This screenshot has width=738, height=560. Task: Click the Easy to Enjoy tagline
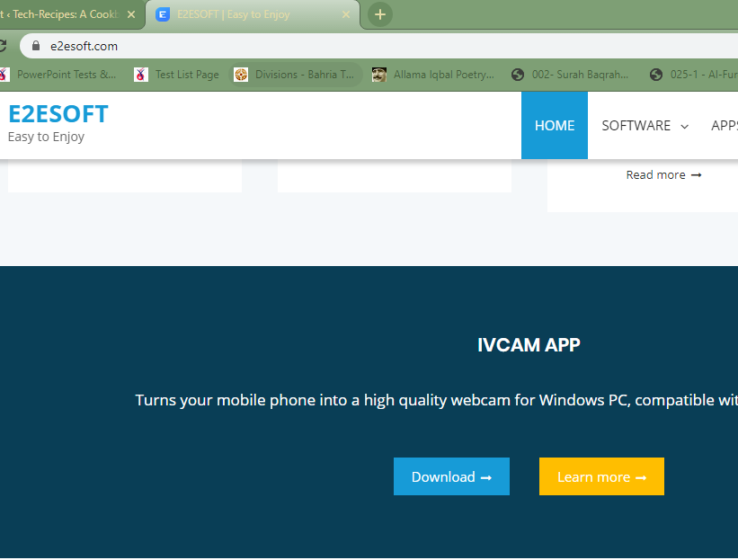pyautogui.click(x=46, y=137)
